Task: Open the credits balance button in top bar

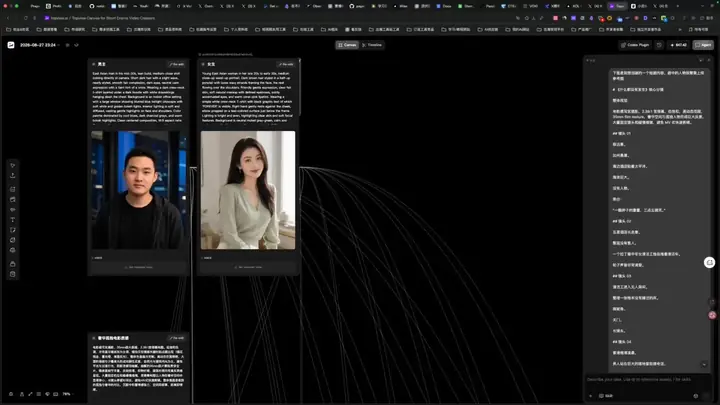Action: (x=679, y=45)
